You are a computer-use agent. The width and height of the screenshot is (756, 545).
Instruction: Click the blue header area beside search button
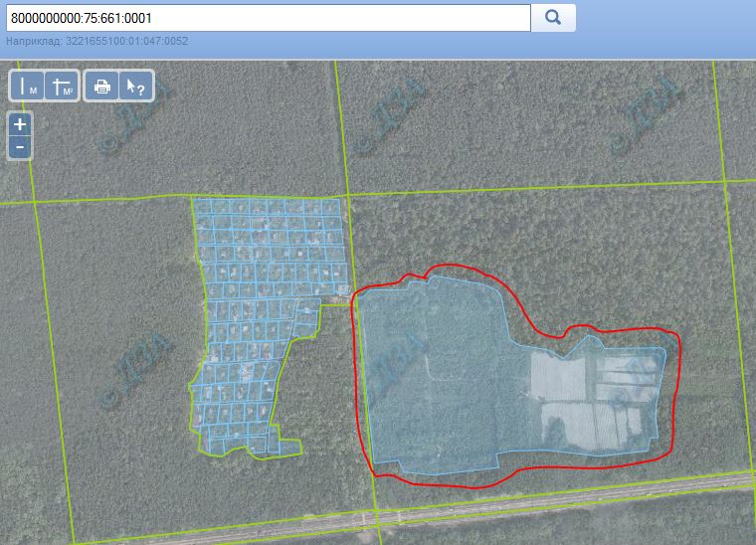[666, 25]
